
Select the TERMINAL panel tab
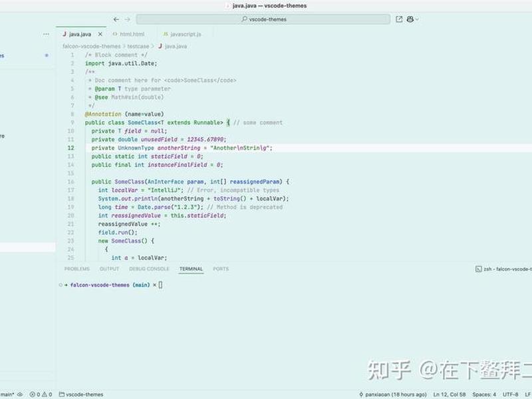(x=191, y=269)
